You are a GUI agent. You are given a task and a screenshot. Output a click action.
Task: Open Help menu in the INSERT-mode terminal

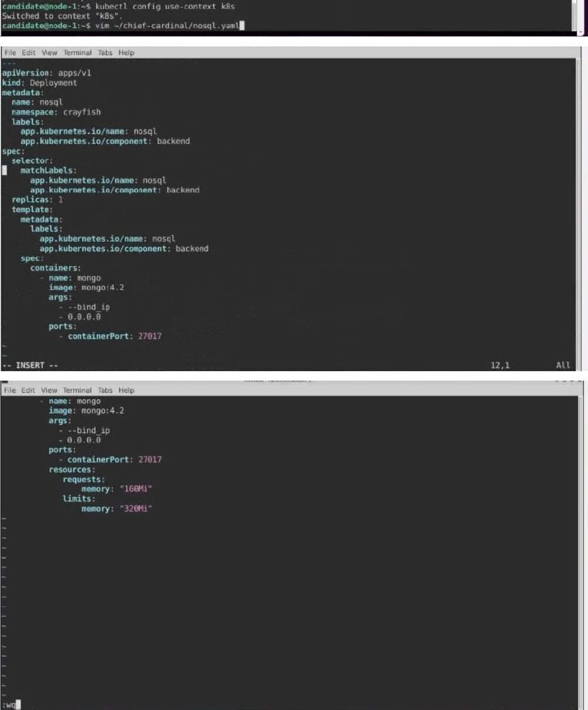126,52
